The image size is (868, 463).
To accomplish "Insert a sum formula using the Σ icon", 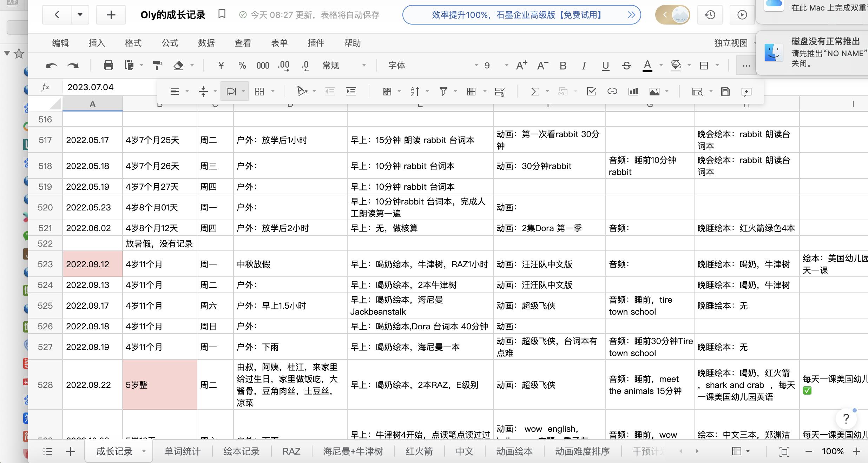I will point(535,91).
